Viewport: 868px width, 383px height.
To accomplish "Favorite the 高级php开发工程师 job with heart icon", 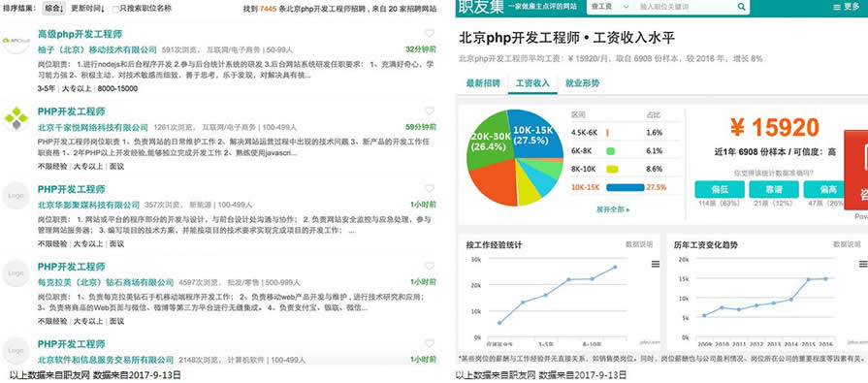I will 430,33.
